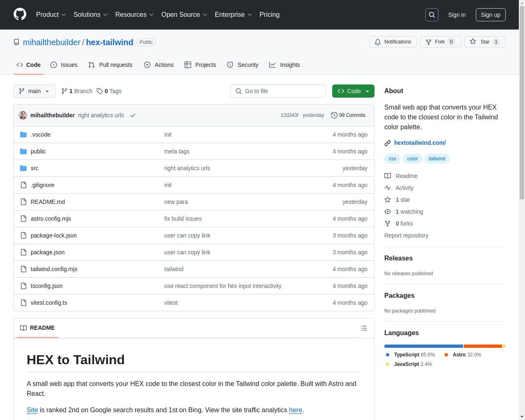Click the Activity pulse icon in About
This screenshot has width=525, height=420.
(x=388, y=188)
